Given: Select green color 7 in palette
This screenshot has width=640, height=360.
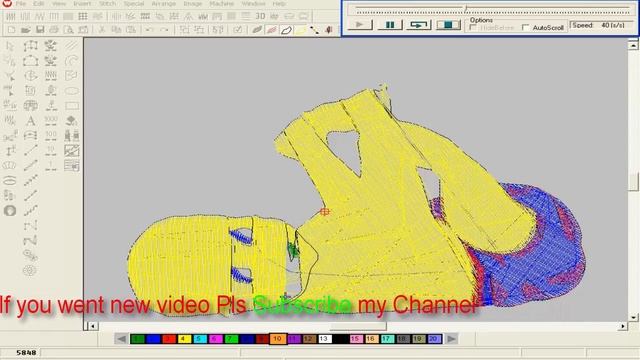Looking at the screenshot, I should (231, 339).
